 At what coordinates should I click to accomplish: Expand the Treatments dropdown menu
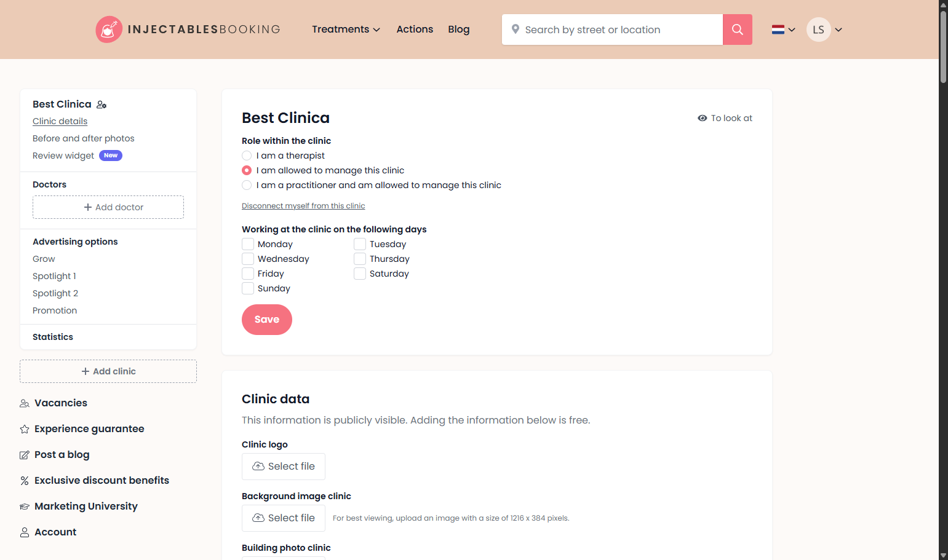[x=346, y=30]
